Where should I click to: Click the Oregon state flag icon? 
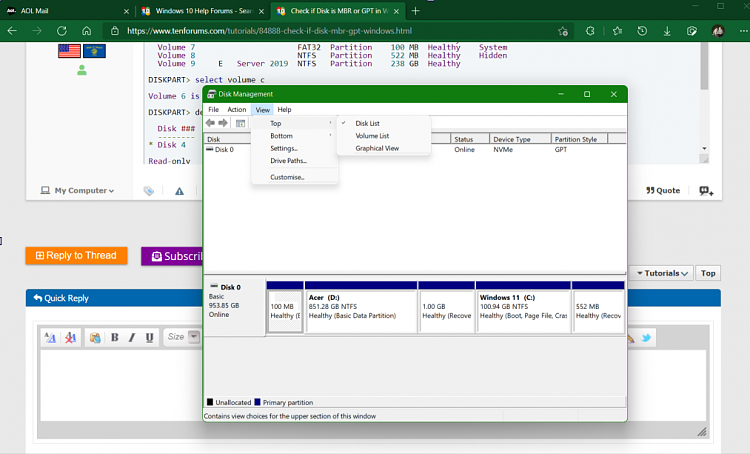click(94, 51)
